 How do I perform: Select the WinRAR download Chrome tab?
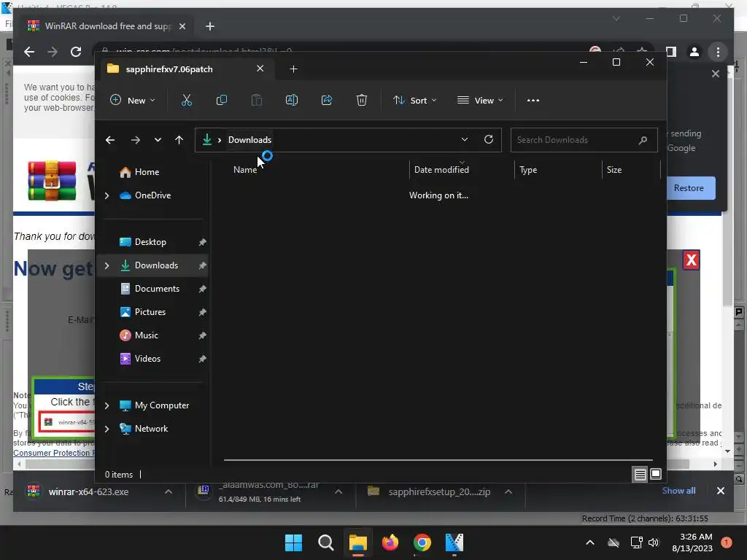(x=108, y=26)
